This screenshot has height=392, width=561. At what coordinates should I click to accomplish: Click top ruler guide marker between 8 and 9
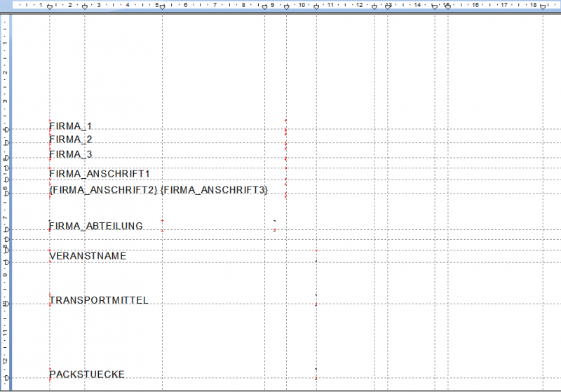pos(265,7)
